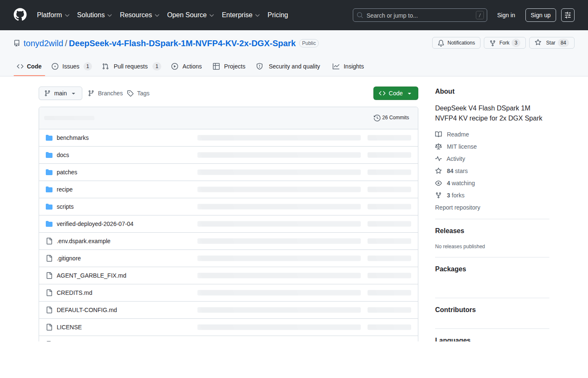The image size is (588, 378).
Task: Open the Contributors heading link
Action: pos(455,310)
